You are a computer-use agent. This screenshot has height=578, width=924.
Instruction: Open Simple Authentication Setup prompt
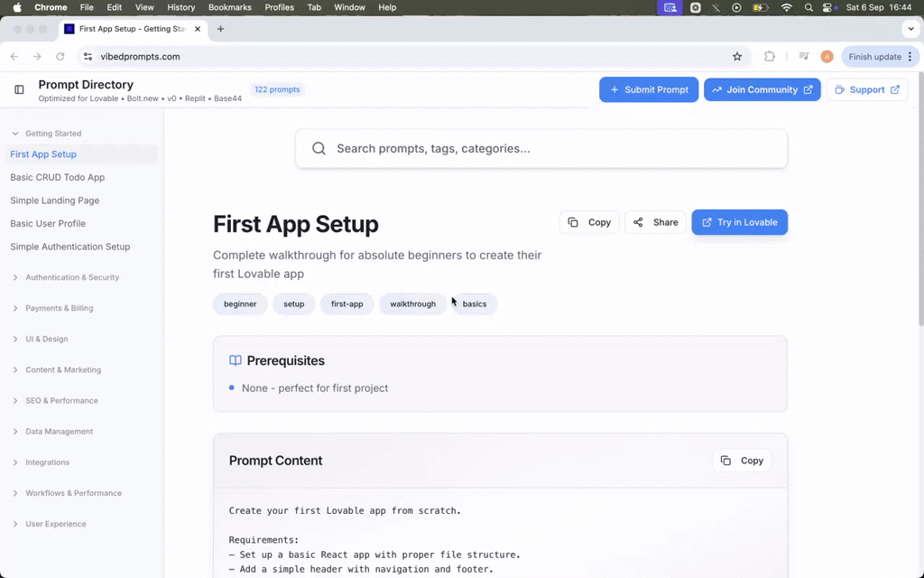pos(70,247)
